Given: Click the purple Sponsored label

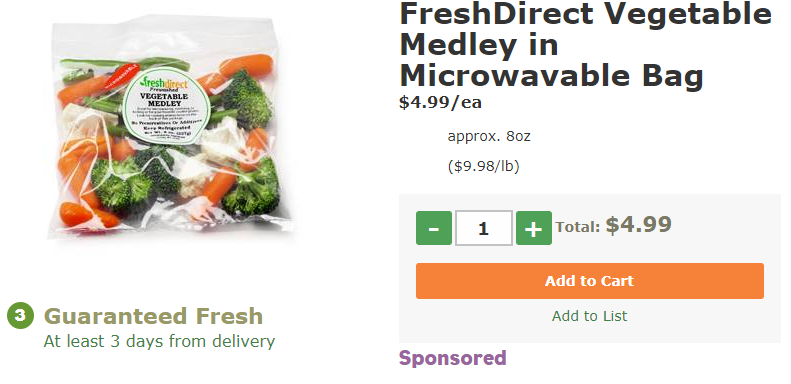Looking at the screenshot, I should [x=453, y=358].
